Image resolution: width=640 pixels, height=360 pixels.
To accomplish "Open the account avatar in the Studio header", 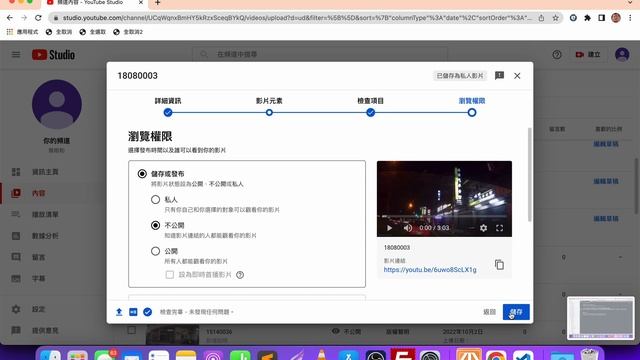I will tap(622, 54).
